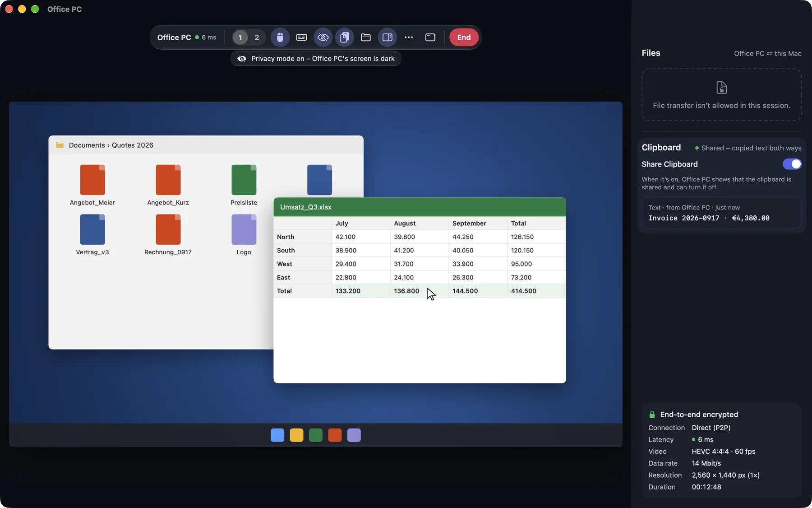
Task: Toggle the sidebar panel icon
Action: 388,37
